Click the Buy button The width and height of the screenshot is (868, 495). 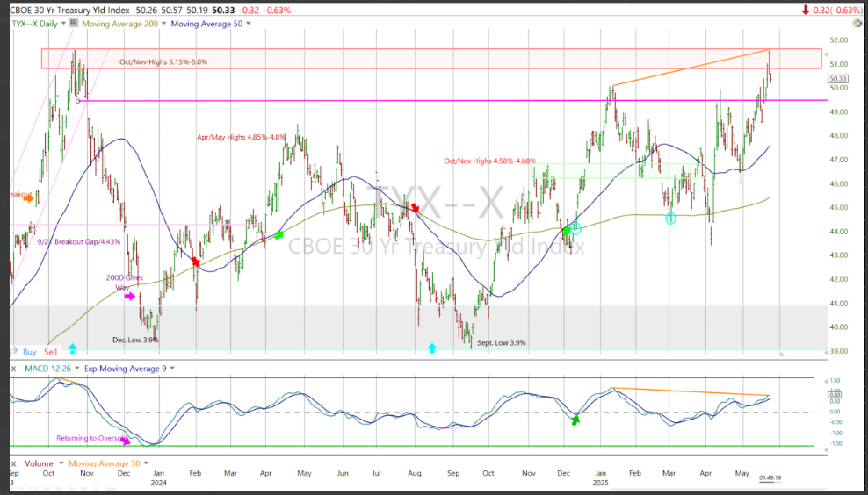(x=30, y=352)
